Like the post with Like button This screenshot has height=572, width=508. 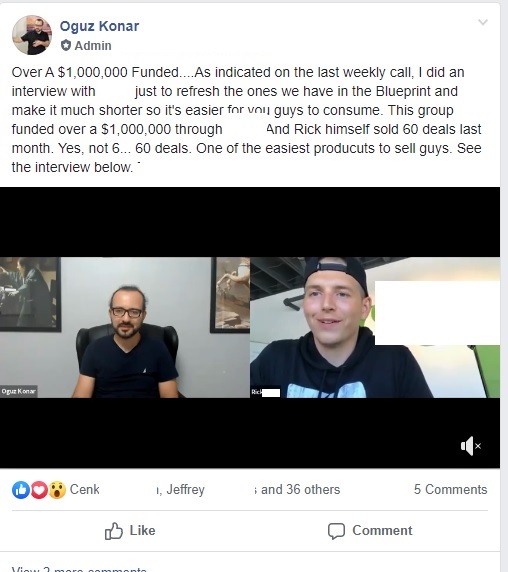point(130,530)
